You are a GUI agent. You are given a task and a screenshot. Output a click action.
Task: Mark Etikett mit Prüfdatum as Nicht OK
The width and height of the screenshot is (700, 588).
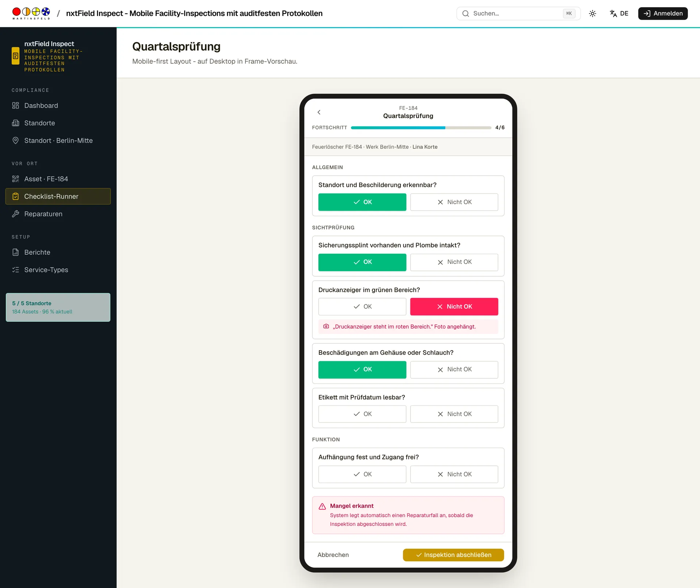coord(454,414)
